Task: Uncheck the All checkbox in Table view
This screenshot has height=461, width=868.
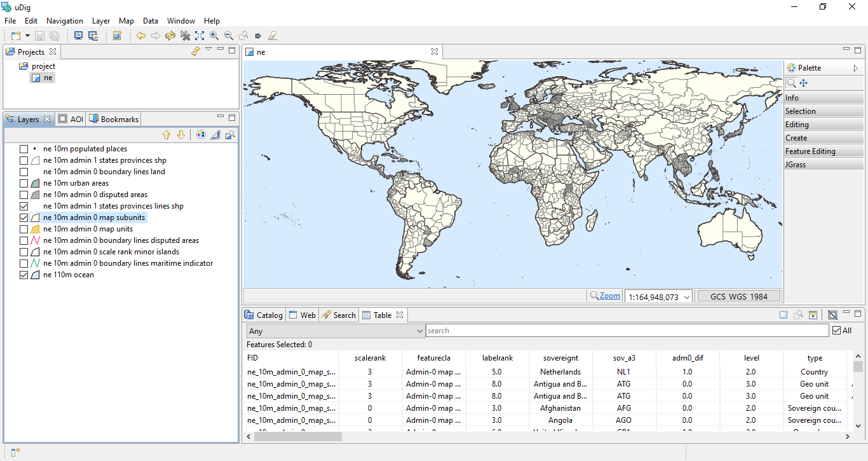Action: click(x=836, y=331)
